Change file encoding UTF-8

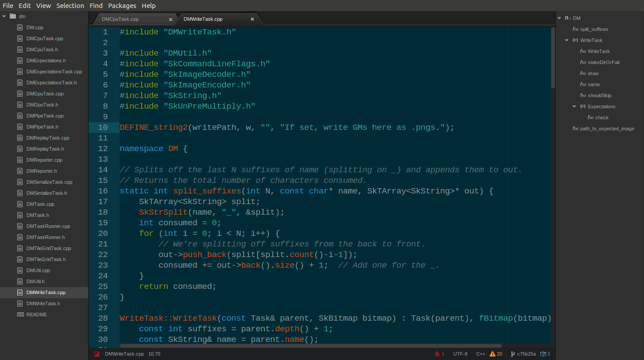point(460,354)
